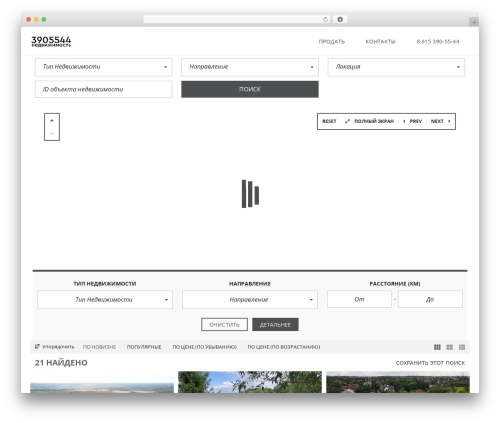
Task: Click the phone number 8 915 390-55-44
Action: point(438,42)
